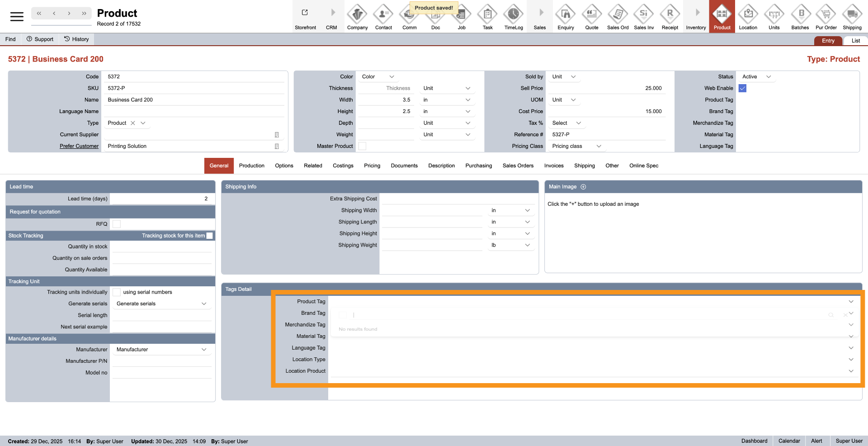Viewport: 868px width, 446px height.
Task: Switch to the Production tab
Action: (x=251, y=166)
